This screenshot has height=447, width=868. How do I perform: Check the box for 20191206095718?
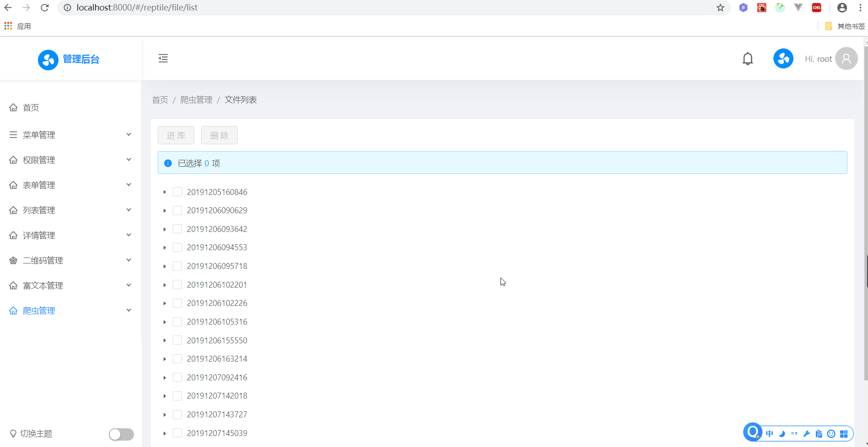click(177, 266)
